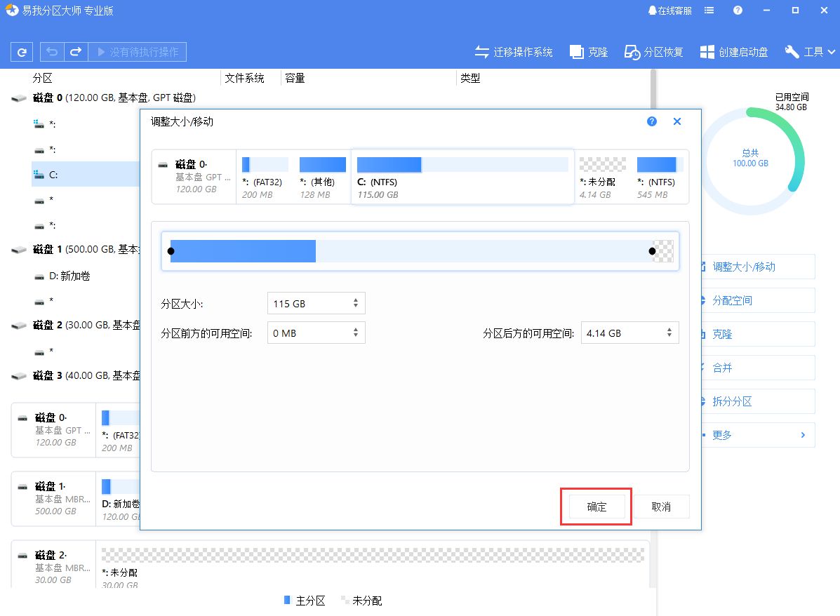Click 分配空间 in right panel
Screen dimensions: 840x616
(x=757, y=300)
